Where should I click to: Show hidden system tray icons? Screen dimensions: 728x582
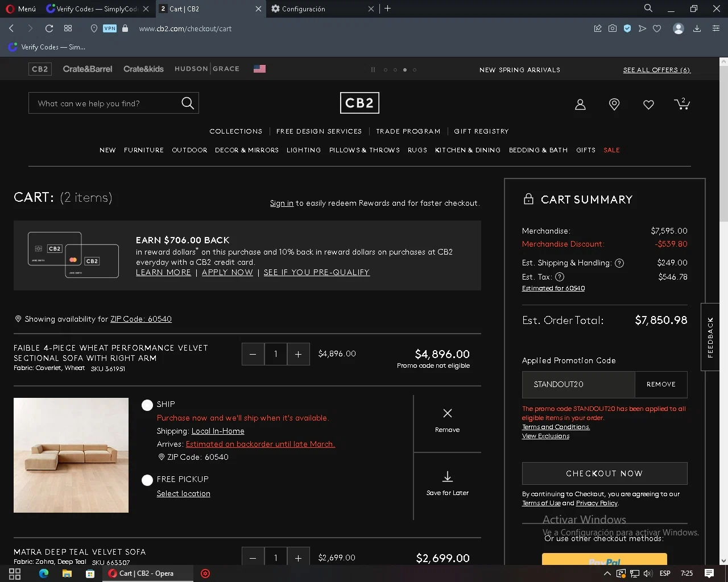pyautogui.click(x=607, y=573)
